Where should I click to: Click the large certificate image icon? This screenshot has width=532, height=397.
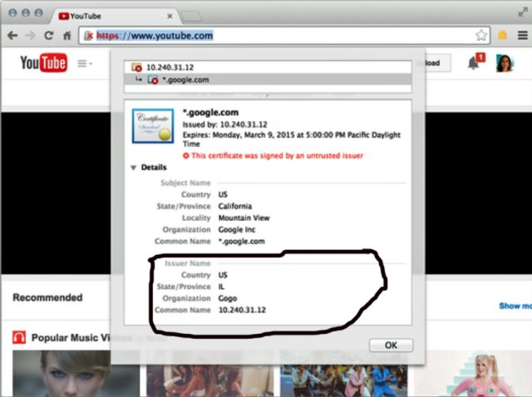(153, 125)
